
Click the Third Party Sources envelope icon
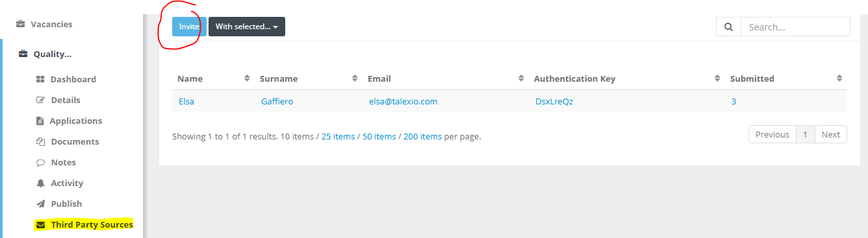click(x=41, y=225)
